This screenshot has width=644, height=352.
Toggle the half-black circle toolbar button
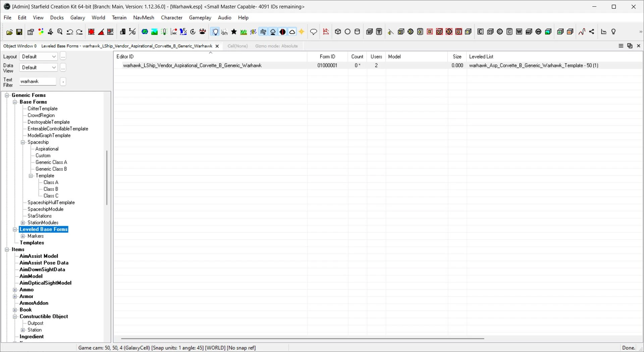pos(283,32)
